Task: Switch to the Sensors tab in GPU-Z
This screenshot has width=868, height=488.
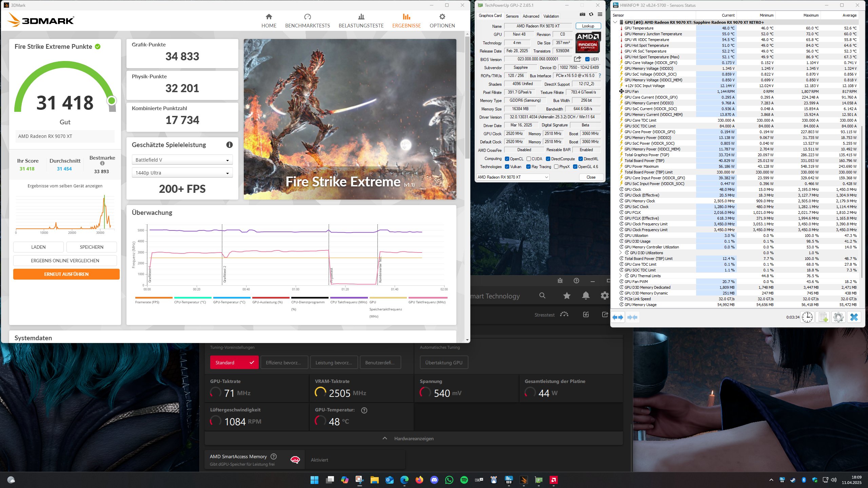Action: 512,16
